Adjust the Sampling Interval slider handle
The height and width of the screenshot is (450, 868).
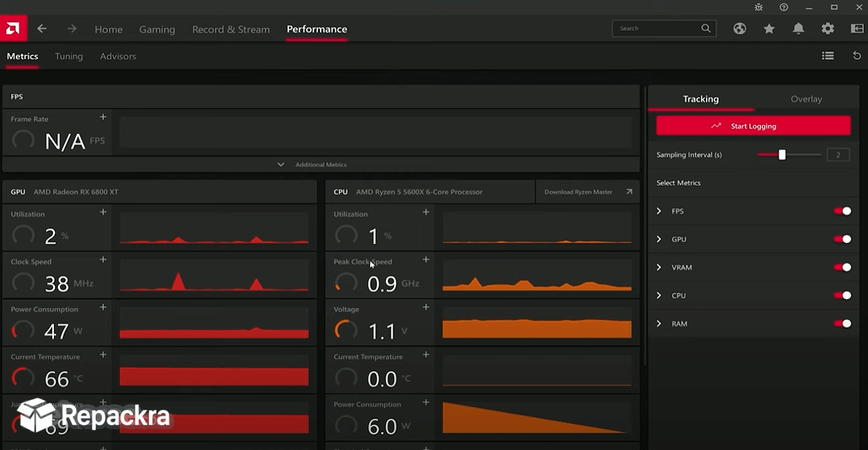click(782, 155)
